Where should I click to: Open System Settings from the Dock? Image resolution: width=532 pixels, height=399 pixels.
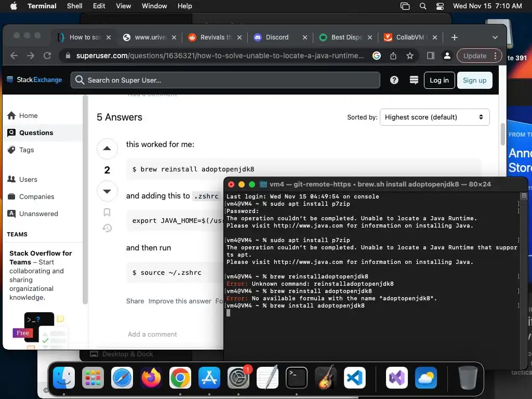coord(238,378)
